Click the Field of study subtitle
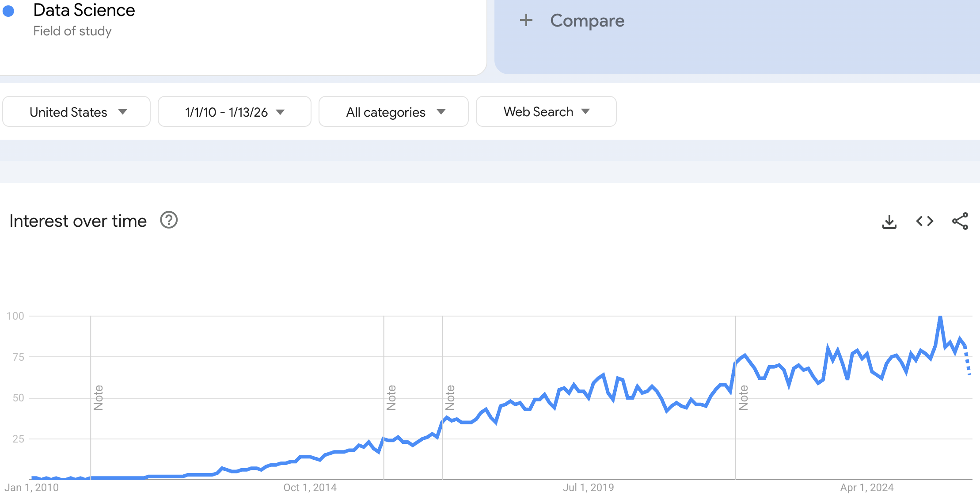Image resolution: width=980 pixels, height=496 pixels. click(x=72, y=31)
